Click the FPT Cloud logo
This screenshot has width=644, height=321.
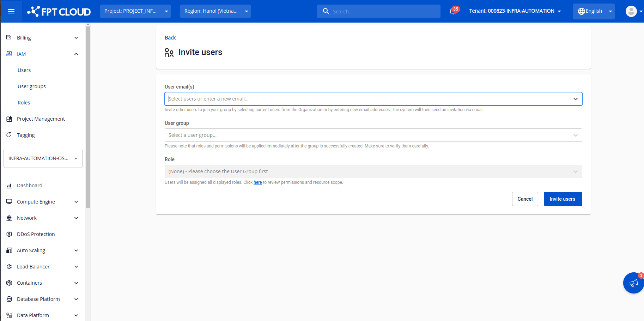(59, 11)
